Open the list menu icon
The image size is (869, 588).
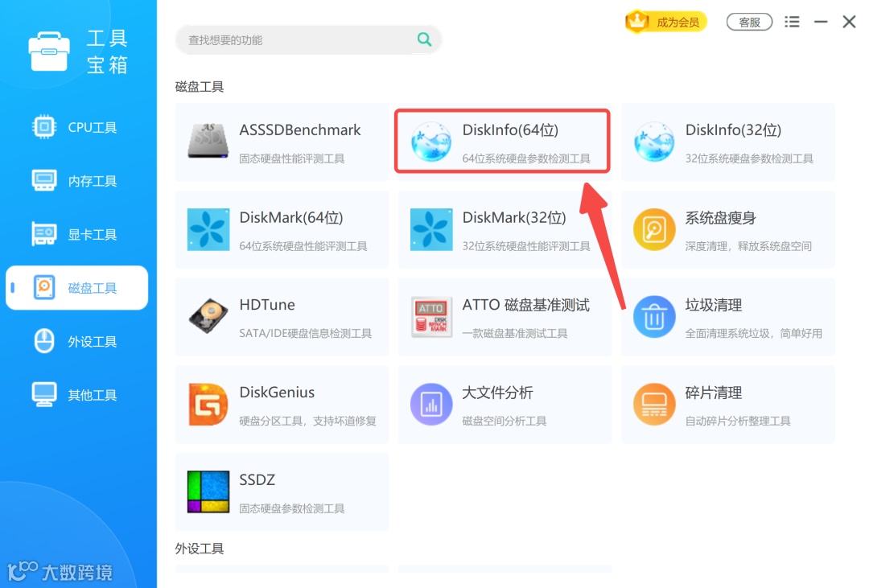pyautogui.click(x=792, y=22)
